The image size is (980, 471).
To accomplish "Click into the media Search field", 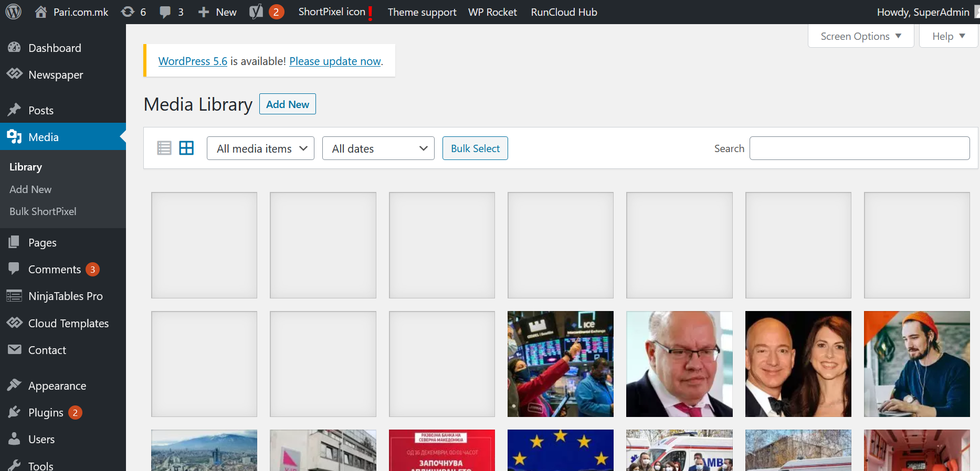I will tap(859, 148).
